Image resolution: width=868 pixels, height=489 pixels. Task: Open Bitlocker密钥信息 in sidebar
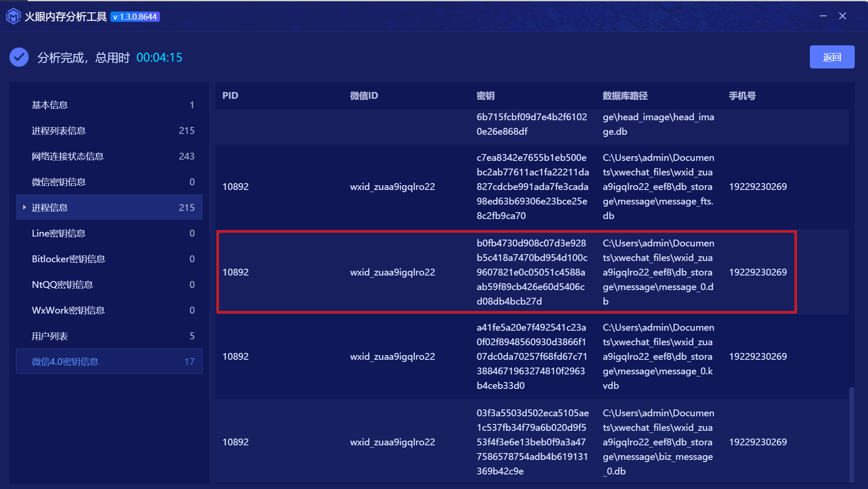point(109,259)
